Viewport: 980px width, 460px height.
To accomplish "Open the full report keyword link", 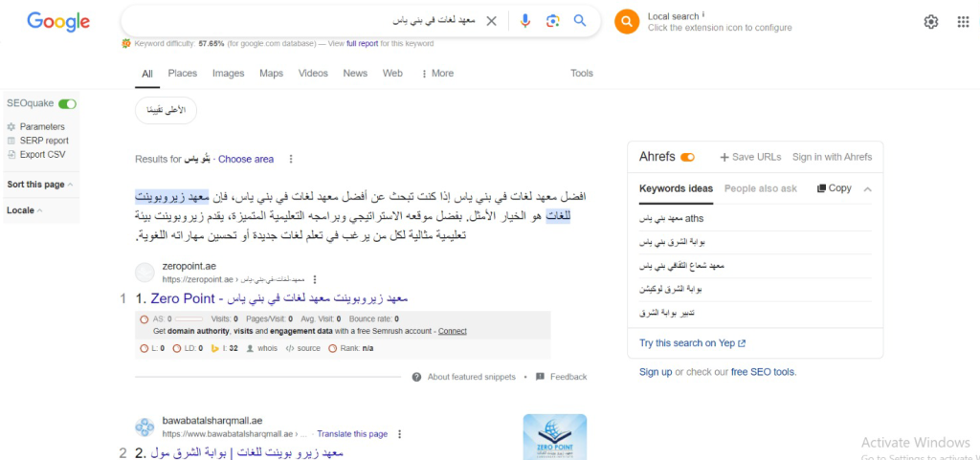I will [363, 44].
